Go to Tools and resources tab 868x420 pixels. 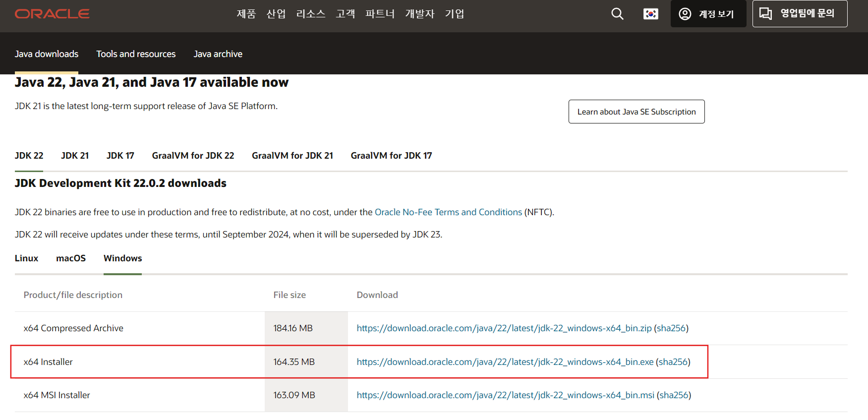(136, 54)
